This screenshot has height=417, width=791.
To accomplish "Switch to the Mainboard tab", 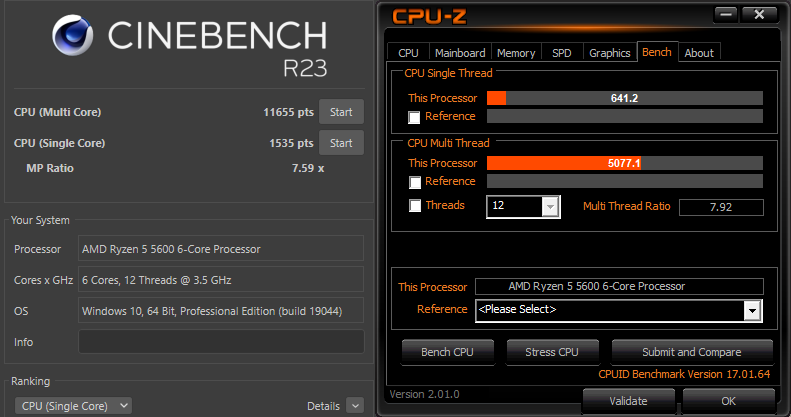I will point(460,53).
